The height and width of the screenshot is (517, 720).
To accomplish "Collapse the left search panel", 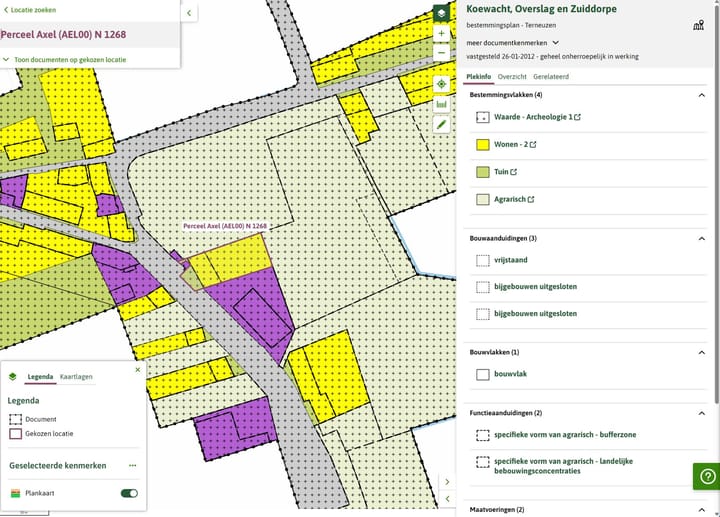I will (x=190, y=13).
